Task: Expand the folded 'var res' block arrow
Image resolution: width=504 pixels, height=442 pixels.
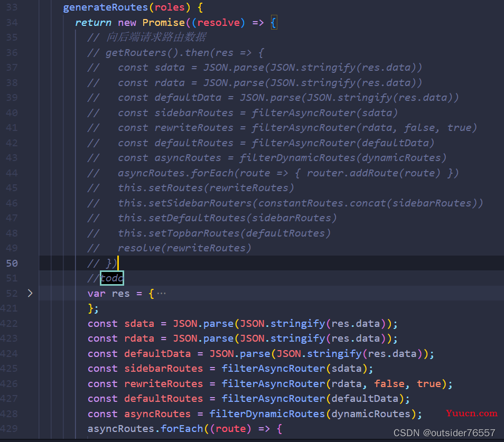Action: click(x=30, y=293)
